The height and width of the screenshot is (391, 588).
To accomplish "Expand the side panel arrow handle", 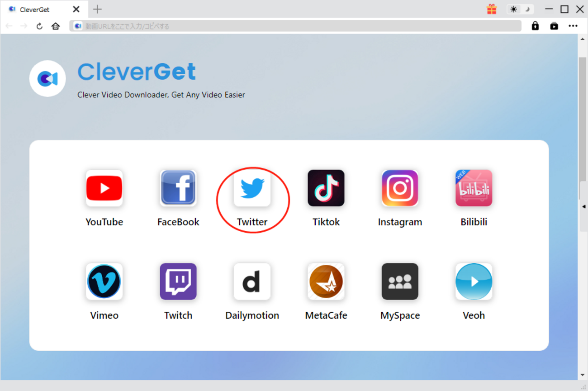I will pyautogui.click(x=583, y=207).
